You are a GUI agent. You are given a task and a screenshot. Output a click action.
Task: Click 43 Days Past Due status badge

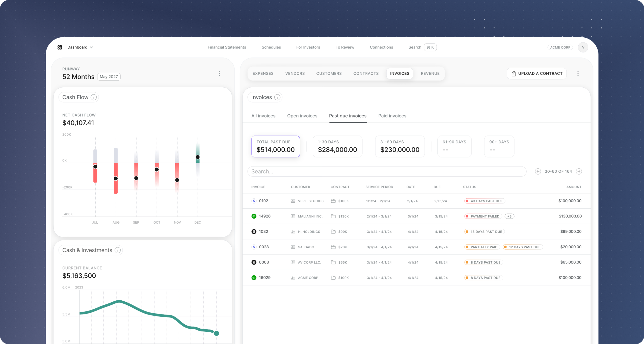485,201
